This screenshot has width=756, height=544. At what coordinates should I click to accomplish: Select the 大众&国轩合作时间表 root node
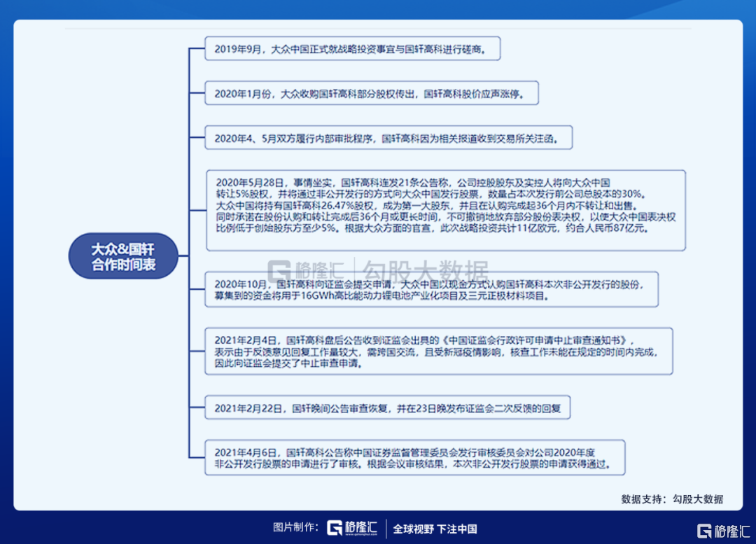click(123, 256)
